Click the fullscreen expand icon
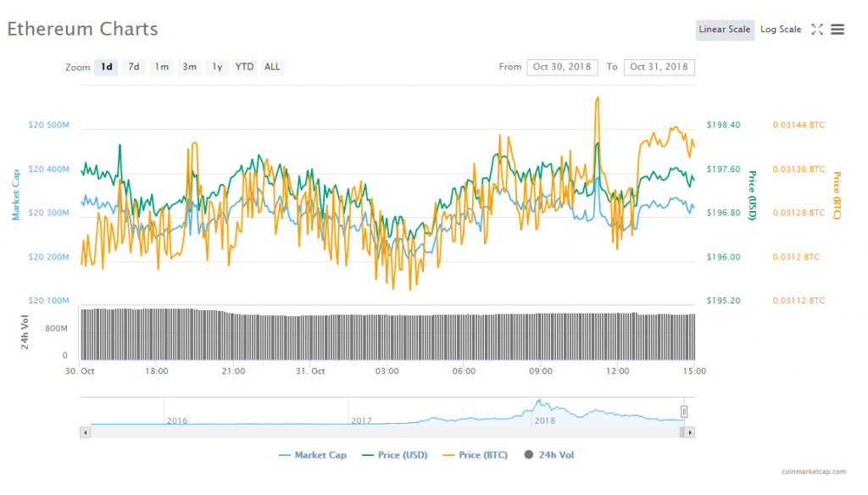The height and width of the screenshot is (495, 868). click(817, 30)
